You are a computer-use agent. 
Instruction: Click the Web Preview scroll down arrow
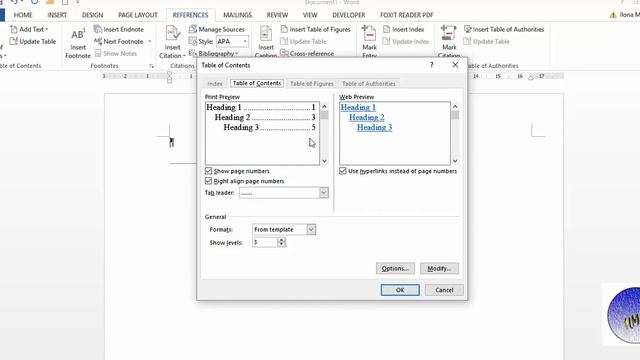(x=455, y=161)
